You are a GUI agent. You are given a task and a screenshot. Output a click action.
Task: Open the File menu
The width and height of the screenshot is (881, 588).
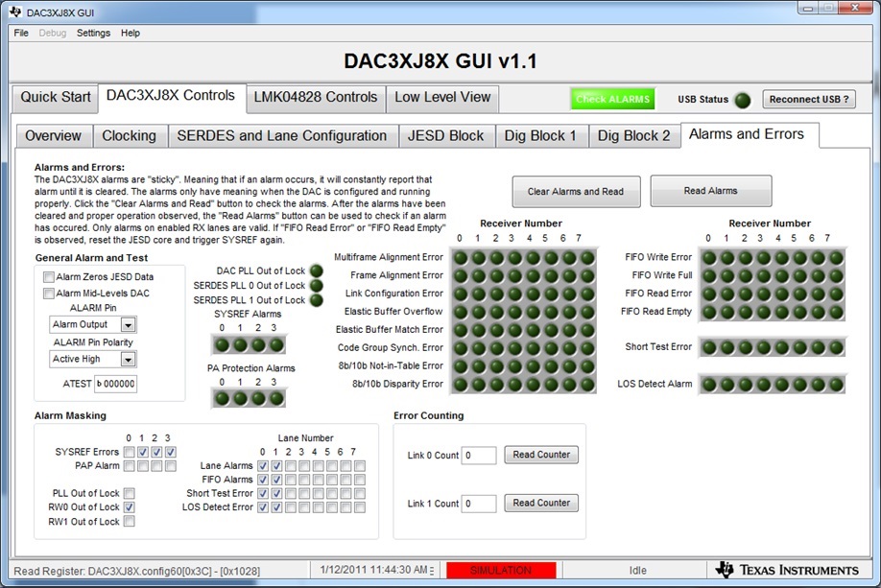click(21, 34)
